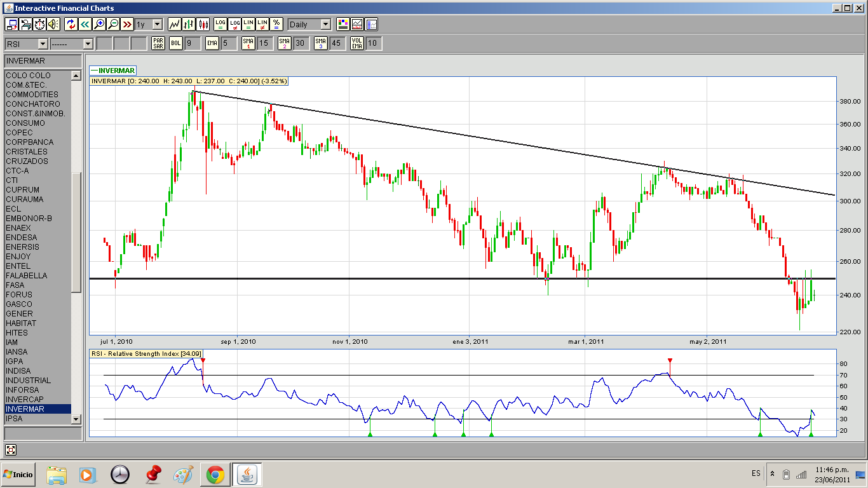
Task: Enable the SMA 1 moving average
Action: pyautogui.click(x=248, y=43)
